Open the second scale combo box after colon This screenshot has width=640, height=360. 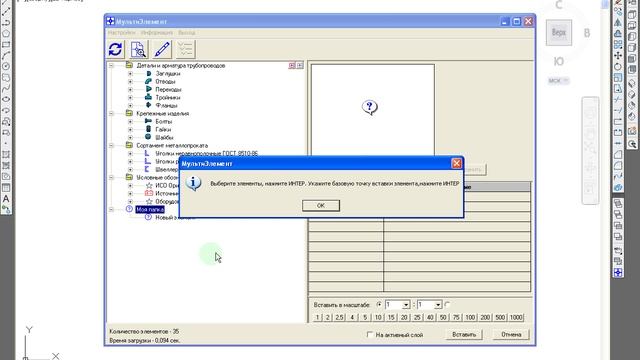[429, 305]
